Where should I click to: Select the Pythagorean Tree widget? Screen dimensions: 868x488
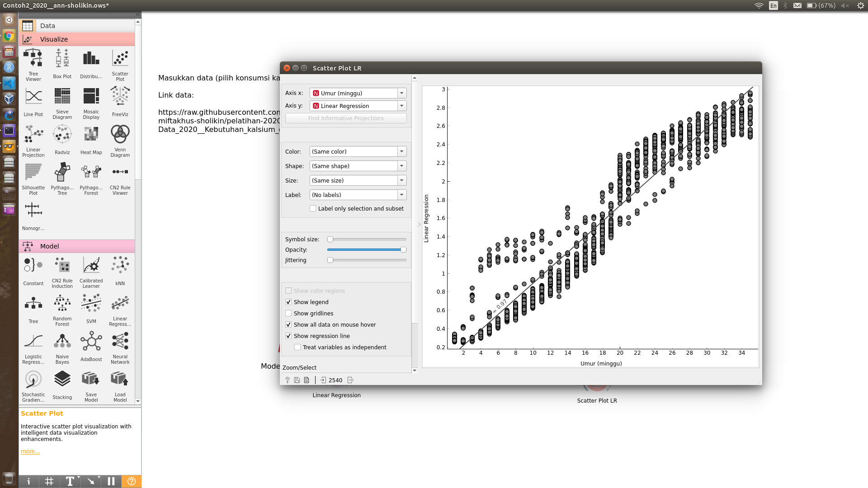click(x=62, y=178)
